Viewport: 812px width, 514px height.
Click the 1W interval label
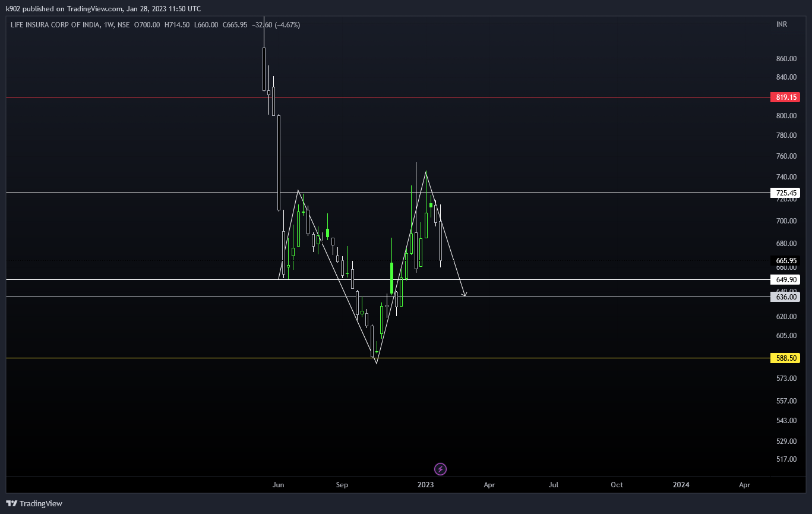click(x=108, y=25)
